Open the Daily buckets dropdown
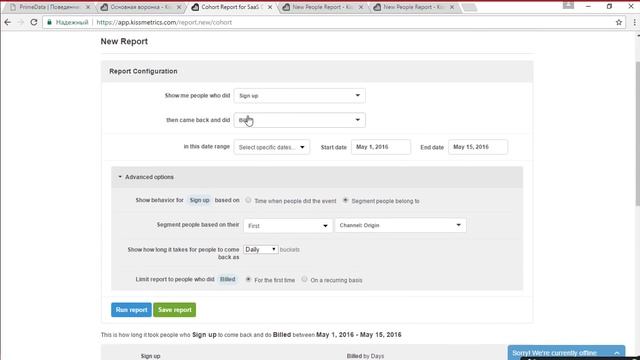Screen dimensions: 640x360 [x=261, y=249]
